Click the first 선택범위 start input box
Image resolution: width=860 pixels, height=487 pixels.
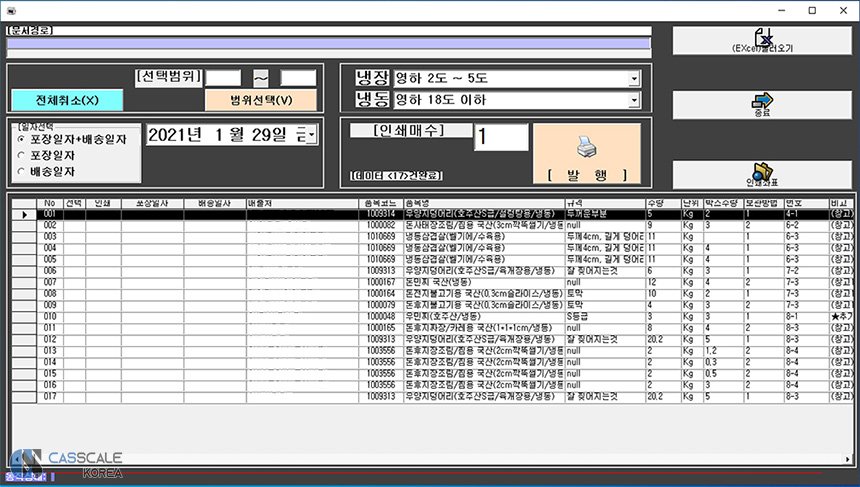tap(224, 77)
